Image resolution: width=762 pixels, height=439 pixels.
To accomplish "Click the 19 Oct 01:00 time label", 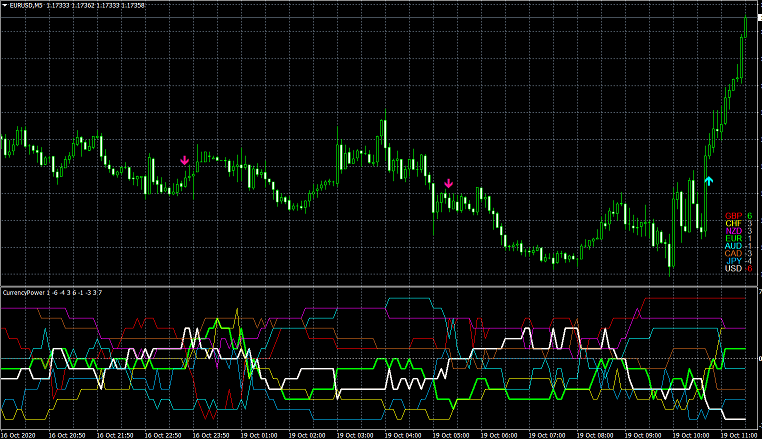I will tap(259, 435).
